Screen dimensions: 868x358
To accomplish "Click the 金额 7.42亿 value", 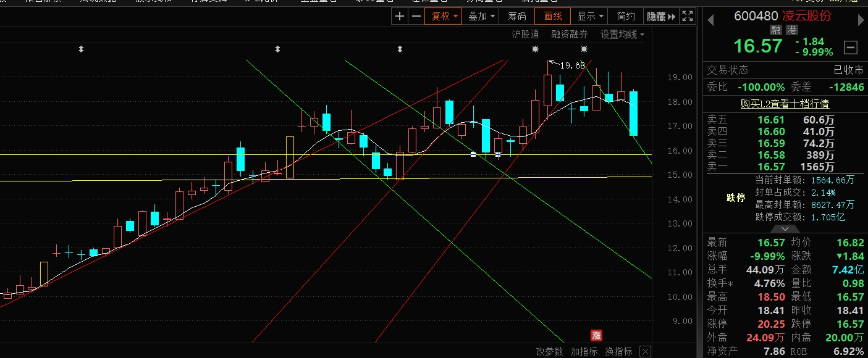I will 848,270.
